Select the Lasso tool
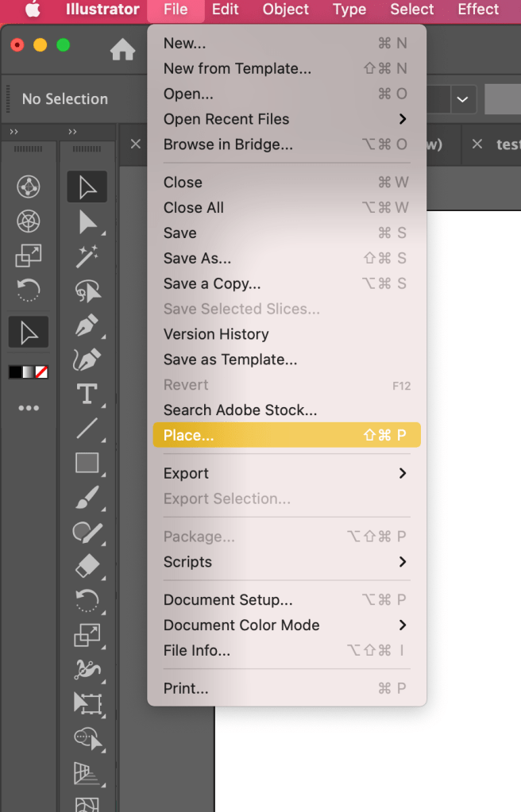This screenshot has height=812, width=521. point(87,291)
